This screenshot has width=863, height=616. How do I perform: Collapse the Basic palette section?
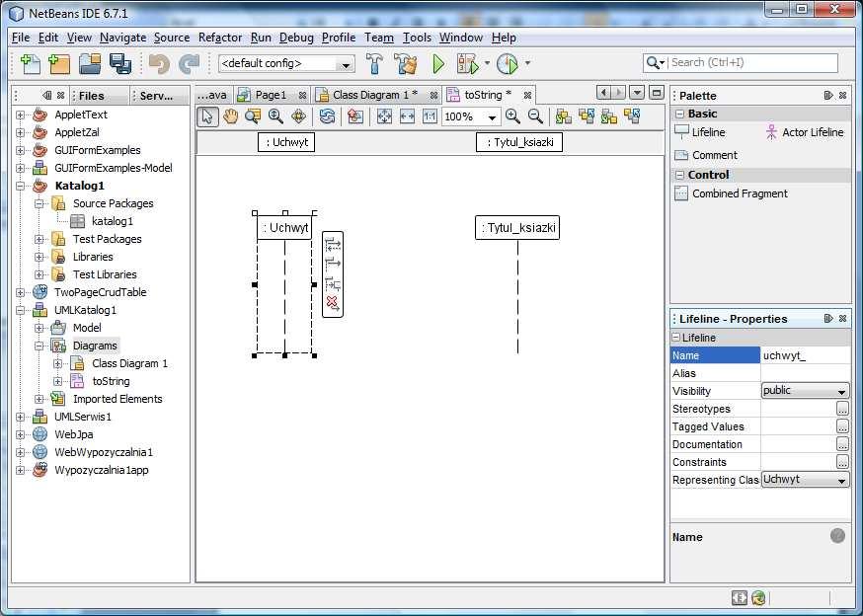point(679,114)
